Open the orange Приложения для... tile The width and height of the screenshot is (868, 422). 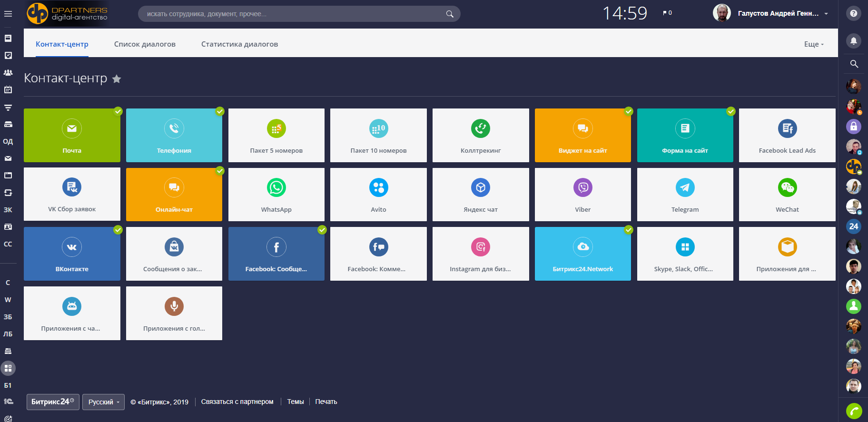point(787,254)
